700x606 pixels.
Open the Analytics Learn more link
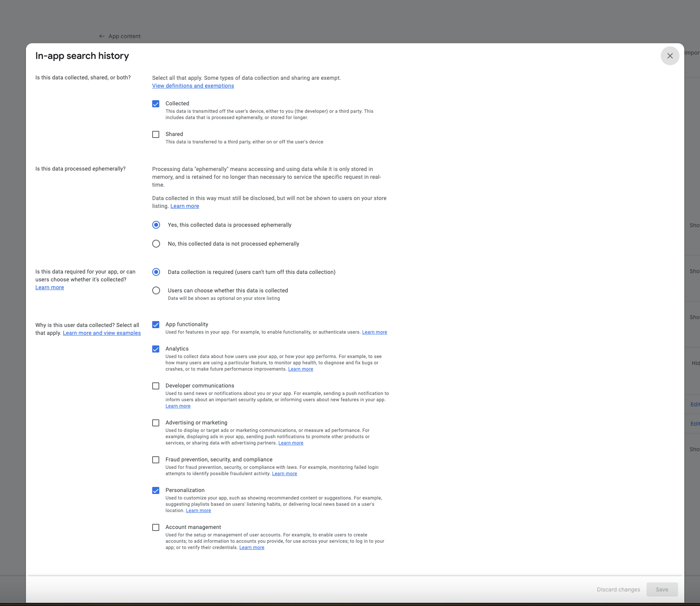tap(300, 369)
